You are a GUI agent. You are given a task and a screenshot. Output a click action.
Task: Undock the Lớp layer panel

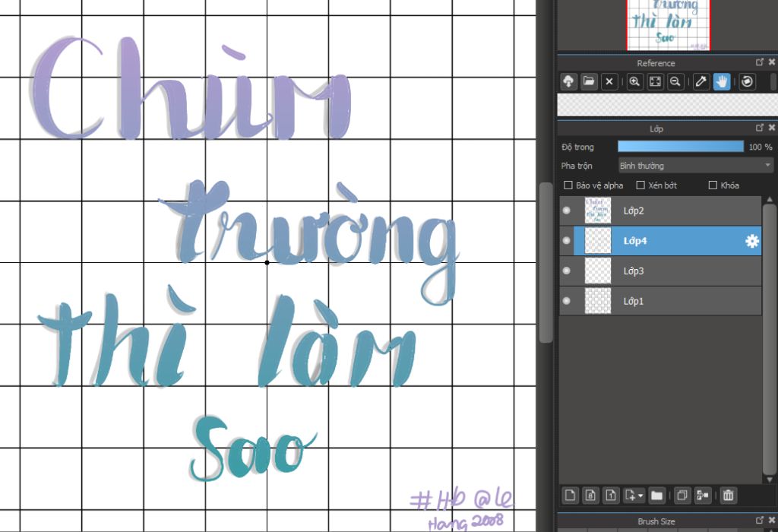(x=760, y=128)
